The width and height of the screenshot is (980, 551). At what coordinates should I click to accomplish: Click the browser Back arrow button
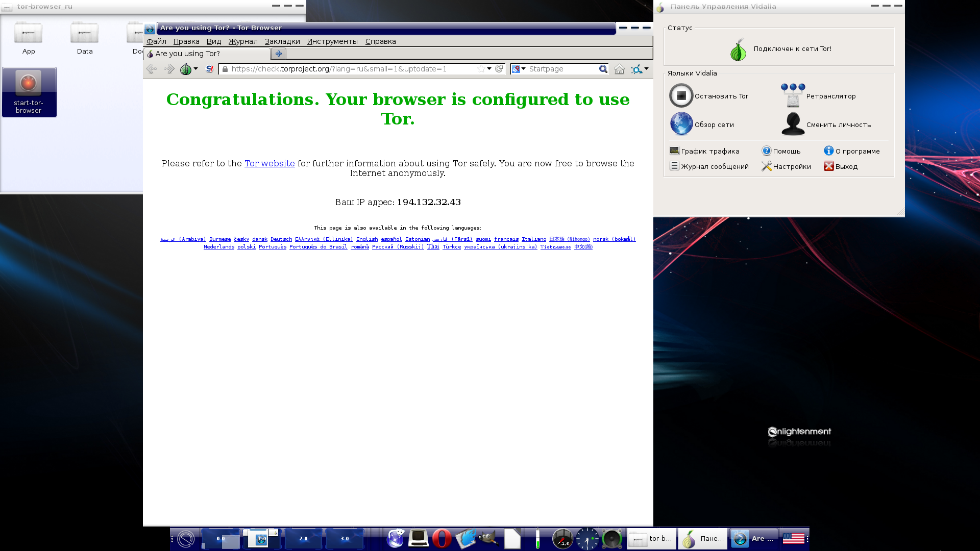(152, 69)
